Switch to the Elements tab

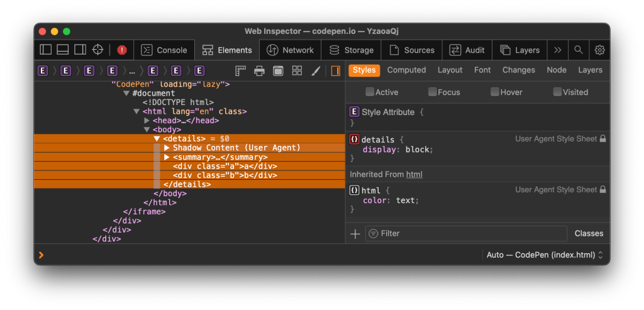(x=227, y=50)
